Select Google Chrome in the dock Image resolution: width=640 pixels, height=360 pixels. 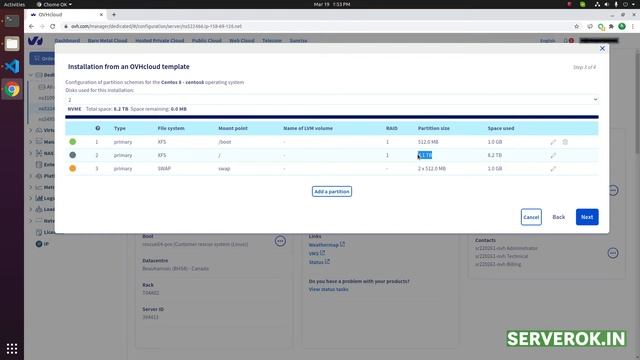[x=12, y=89]
